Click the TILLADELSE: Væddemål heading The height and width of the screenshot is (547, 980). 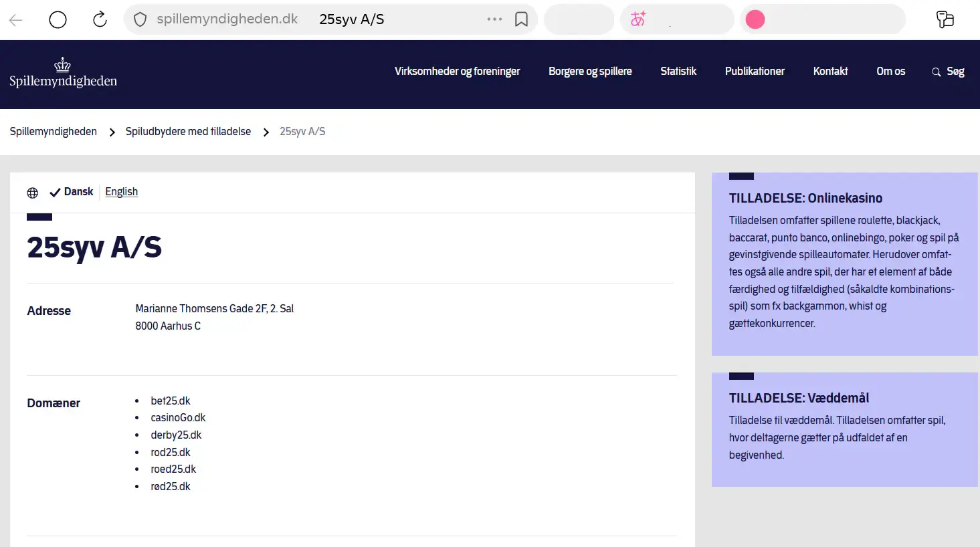pos(799,398)
